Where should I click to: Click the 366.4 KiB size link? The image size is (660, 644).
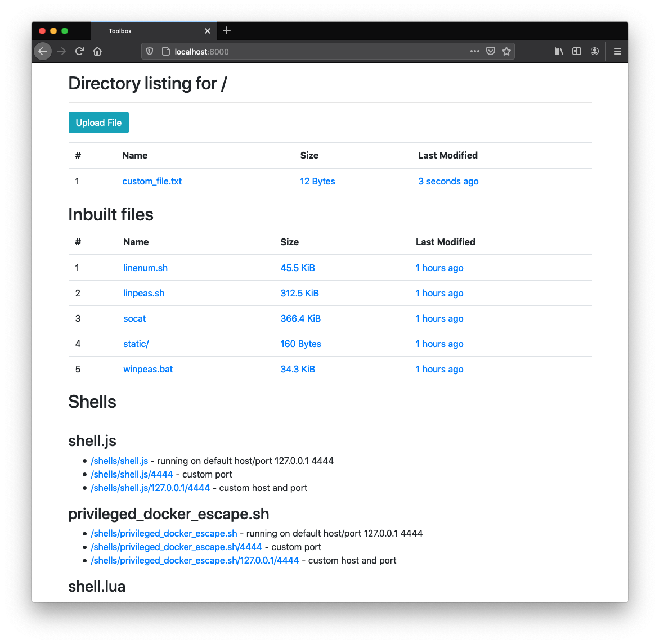[300, 318]
